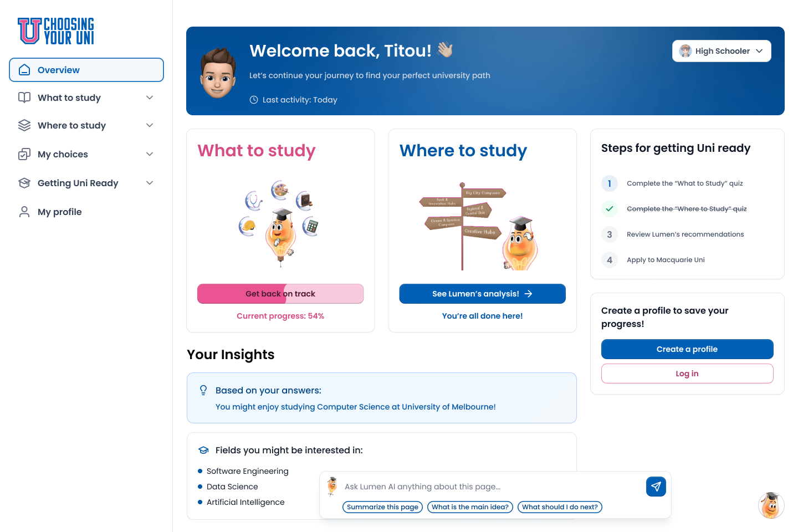This screenshot has width=798, height=532.
Task: Click the Software Engineering field
Action: tap(247, 471)
